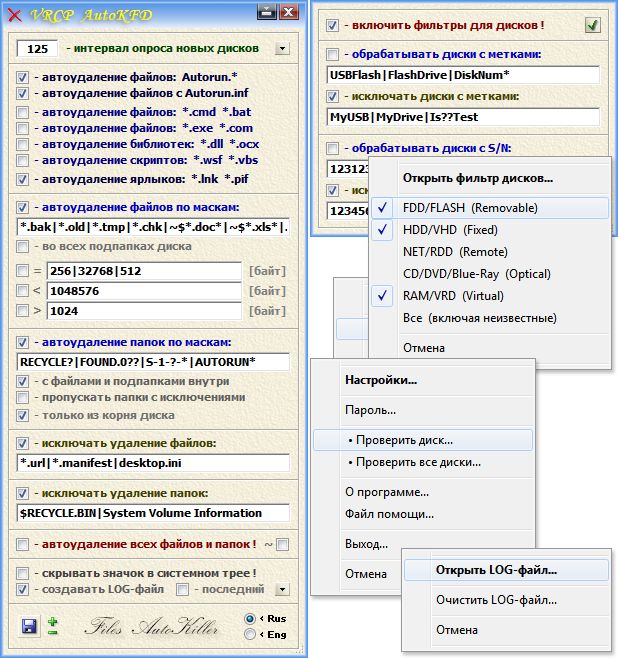618x658 pixels.
Task: Close the VRCP AutoKFD window
Action: click(x=289, y=12)
